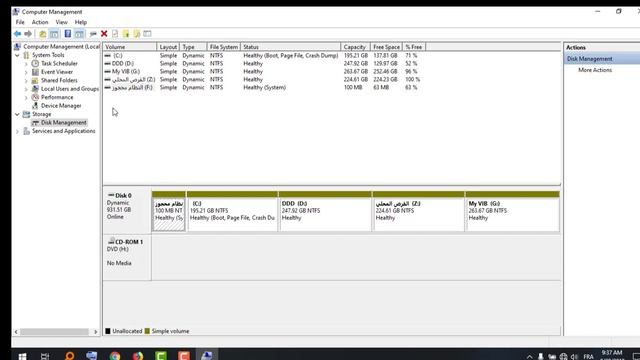Click the Services and Applications icon
The image size is (640, 360).
pos(27,131)
